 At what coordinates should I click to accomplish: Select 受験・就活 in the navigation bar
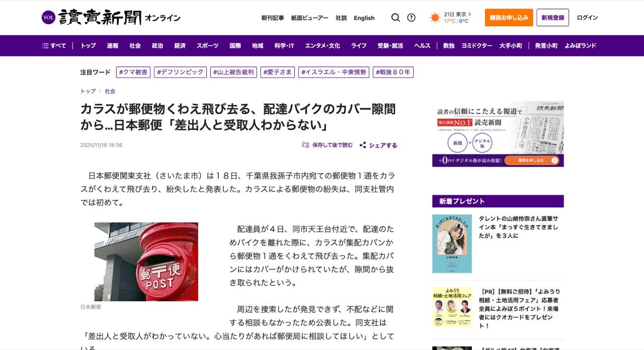390,46
